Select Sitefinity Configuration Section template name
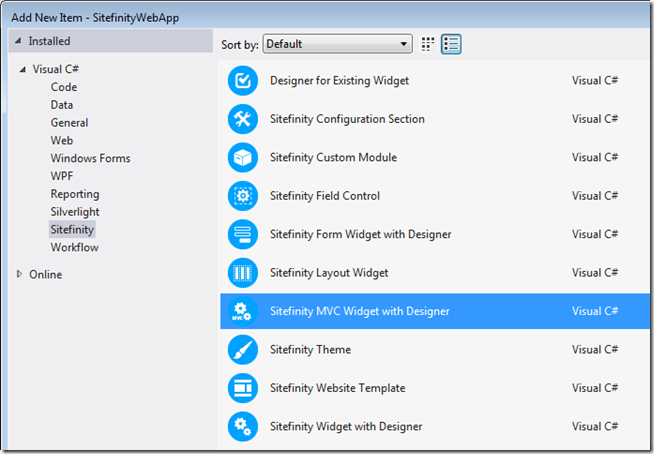The width and height of the screenshot is (654, 454). click(x=347, y=119)
